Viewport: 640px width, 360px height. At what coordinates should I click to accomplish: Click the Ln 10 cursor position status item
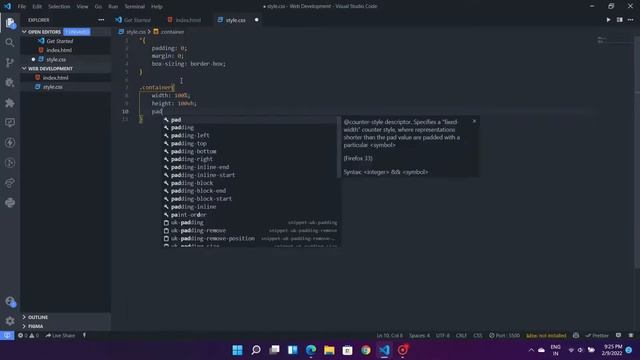tap(389, 336)
